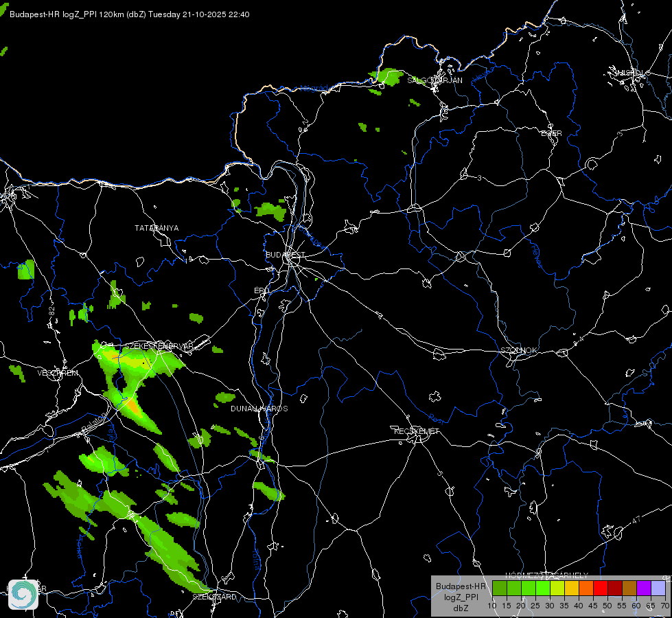Click the KECSKEMET city label
Screen dimensions: 672x618
pos(417,431)
